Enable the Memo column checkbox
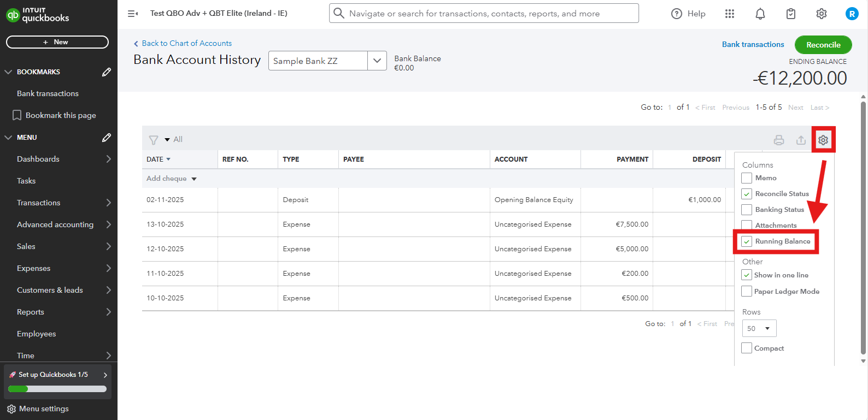 [747, 178]
